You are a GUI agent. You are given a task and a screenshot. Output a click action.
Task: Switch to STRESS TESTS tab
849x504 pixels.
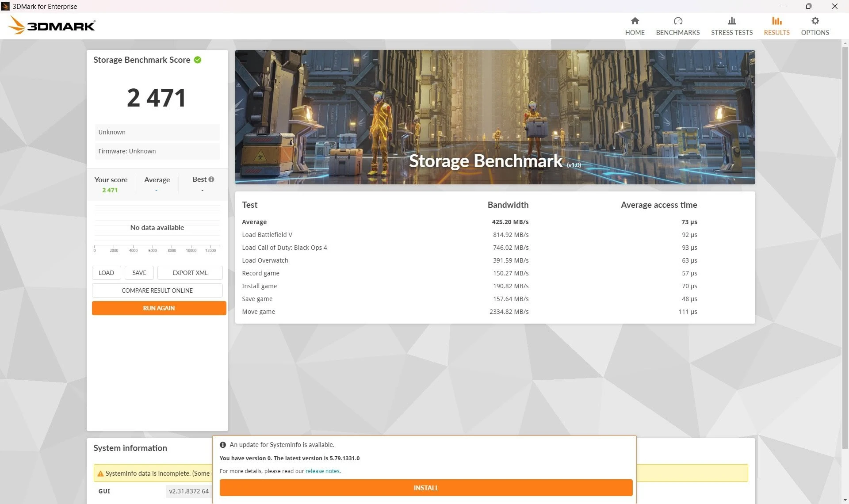(731, 26)
